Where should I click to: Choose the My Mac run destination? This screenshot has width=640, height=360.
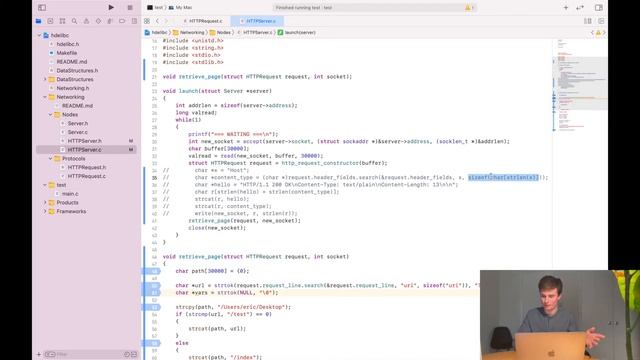[x=180, y=7]
